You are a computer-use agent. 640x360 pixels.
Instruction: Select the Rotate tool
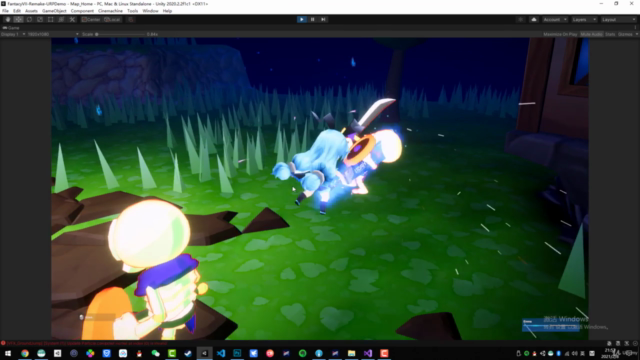29,20
